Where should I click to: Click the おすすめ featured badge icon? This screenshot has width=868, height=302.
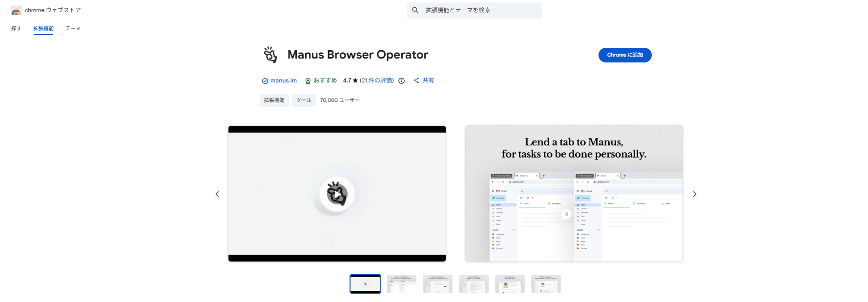pos(308,81)
